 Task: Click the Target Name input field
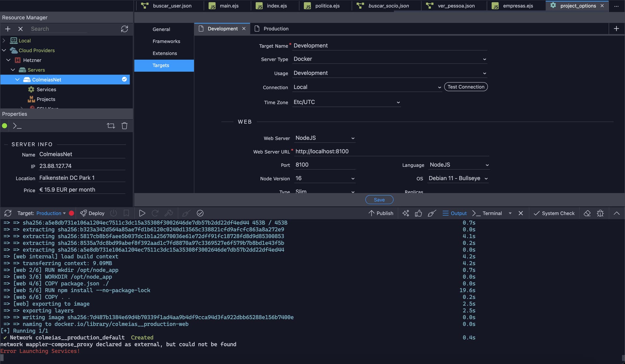pos(390,46)
